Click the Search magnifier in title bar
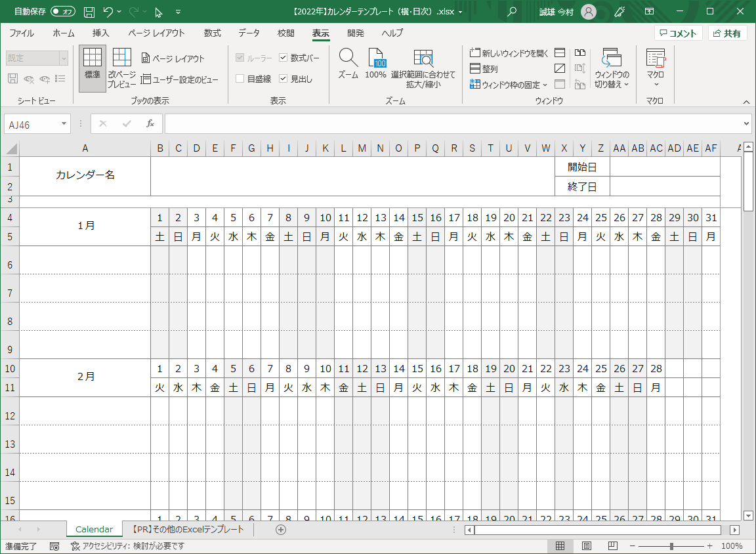Screen dimensions: 756x554 (512, 12)
